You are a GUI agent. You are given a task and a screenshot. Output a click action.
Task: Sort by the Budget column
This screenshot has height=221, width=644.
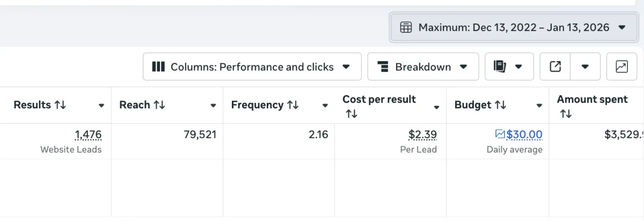(500, 105)
